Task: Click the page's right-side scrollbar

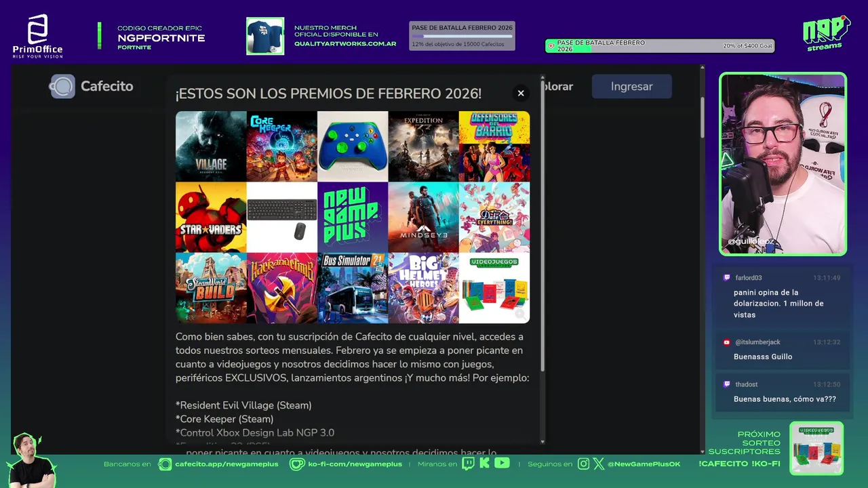Action: click(x=703, y=119)
